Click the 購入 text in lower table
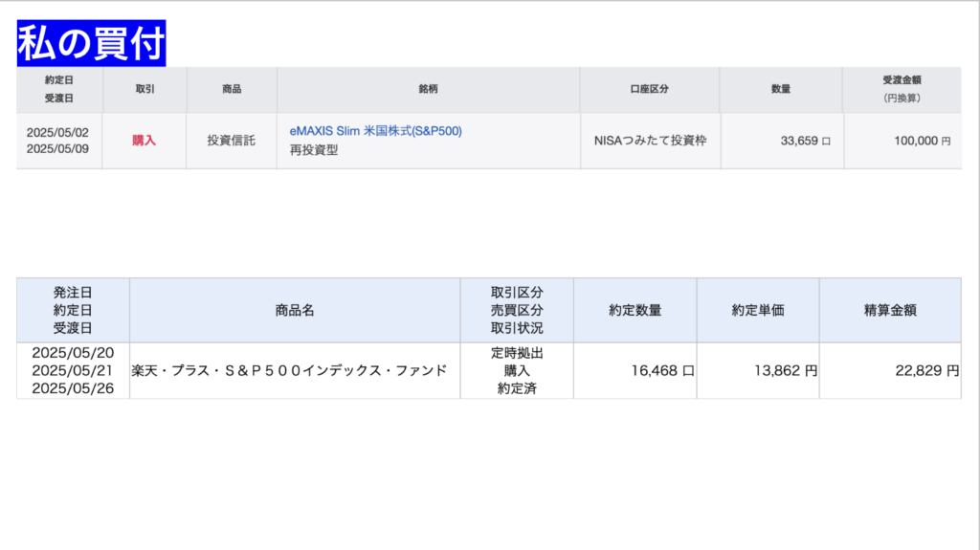 [x=517, y=370]
